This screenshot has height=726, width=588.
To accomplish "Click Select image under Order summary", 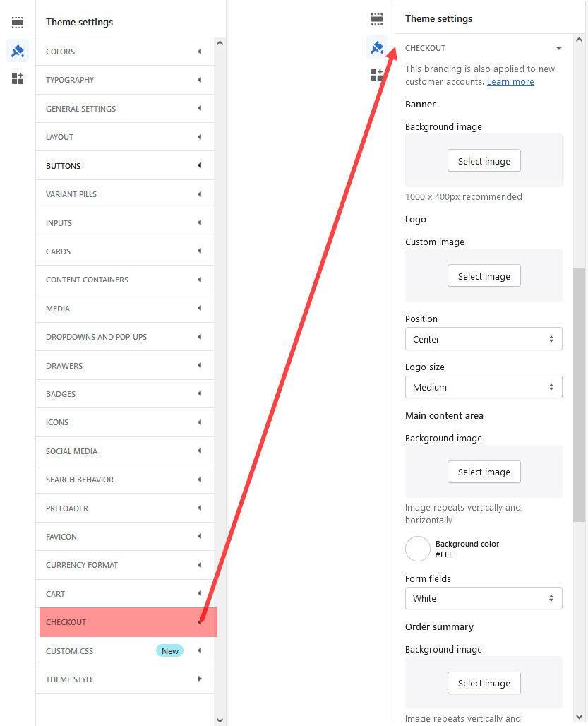I will coord(484,683).
